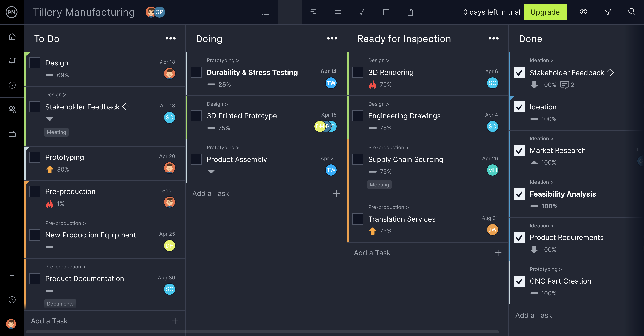Switch to the list view tab
The height and width of the screenshot is (336, 644).
coord(265,12)
